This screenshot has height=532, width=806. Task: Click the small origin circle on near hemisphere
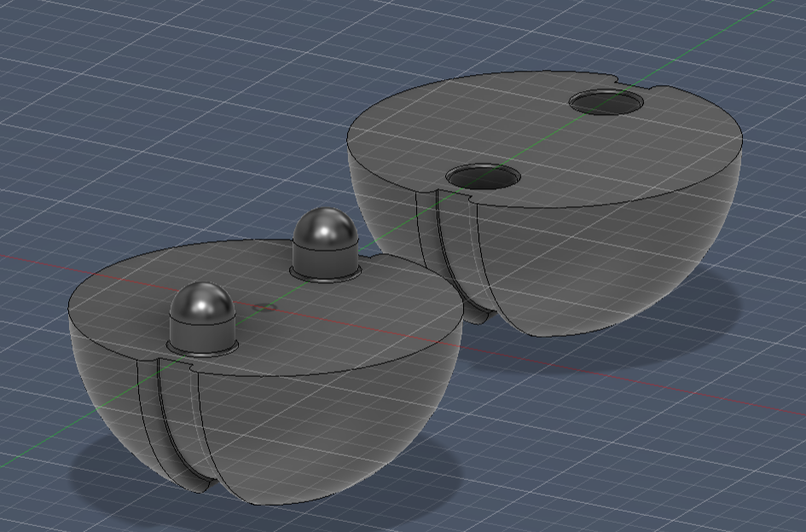(264, 308)
